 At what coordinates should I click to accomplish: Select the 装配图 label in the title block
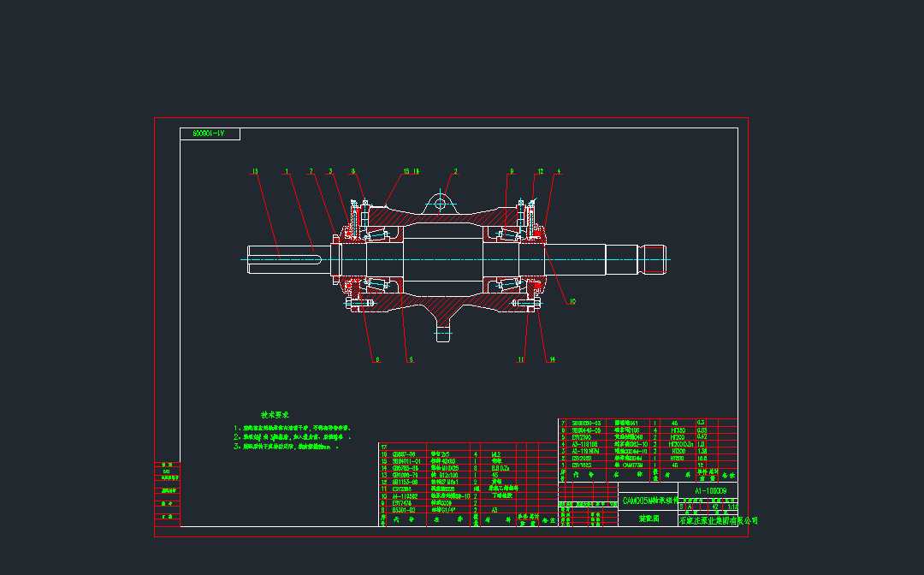pos(650,518)
